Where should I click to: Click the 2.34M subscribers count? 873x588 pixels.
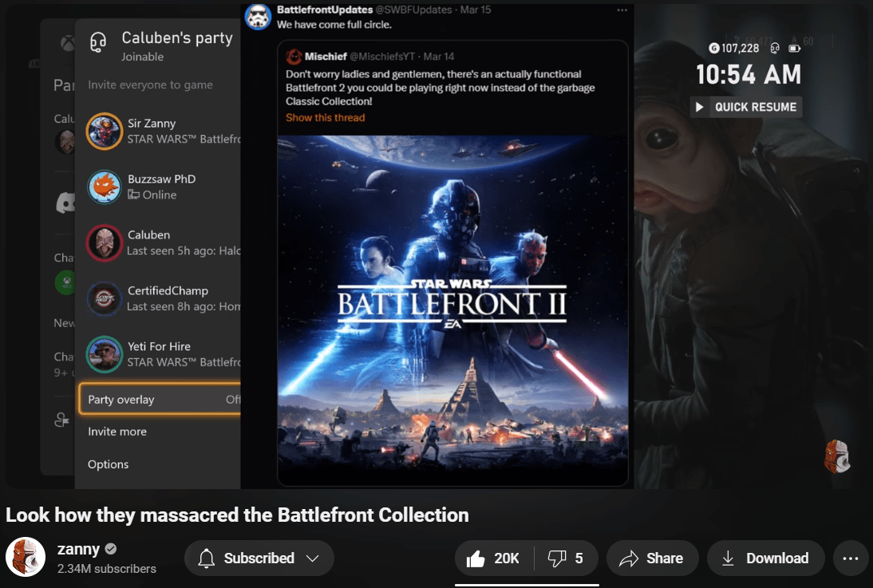coord(107,569)
